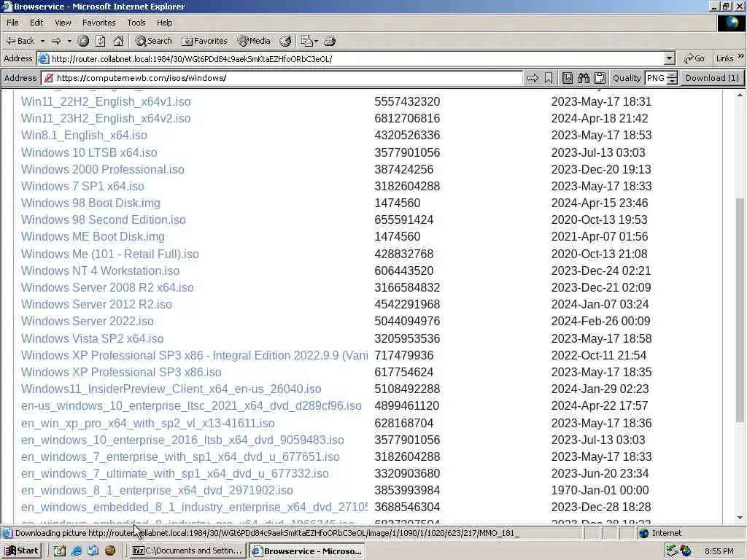
Task: Click the Print icon in toolbar
Action: [330, 41]
